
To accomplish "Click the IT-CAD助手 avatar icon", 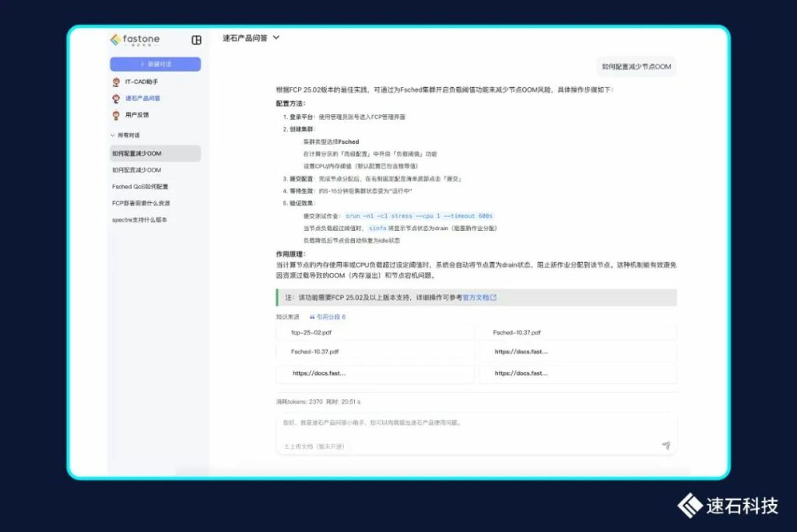I will (x=116, y=82).
